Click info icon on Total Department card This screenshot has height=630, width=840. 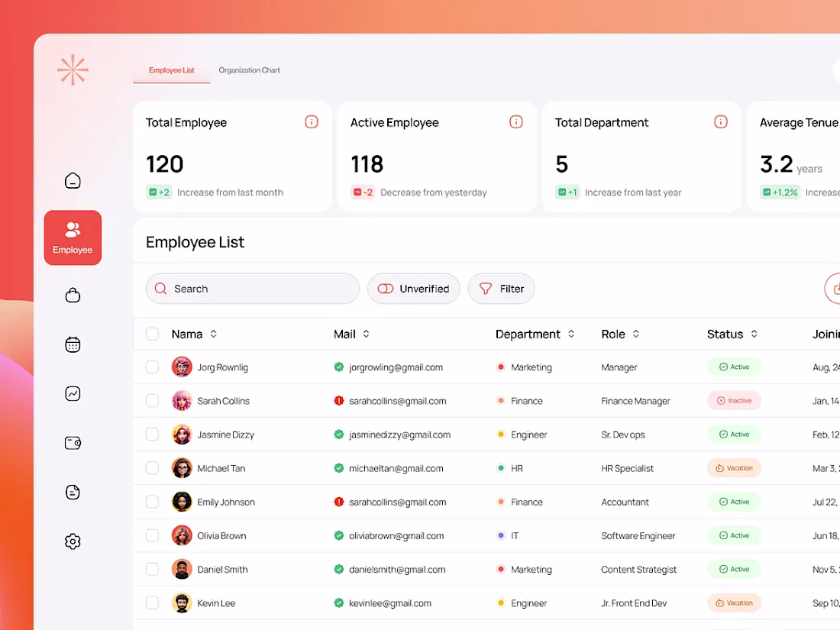(x=721, y=122)
